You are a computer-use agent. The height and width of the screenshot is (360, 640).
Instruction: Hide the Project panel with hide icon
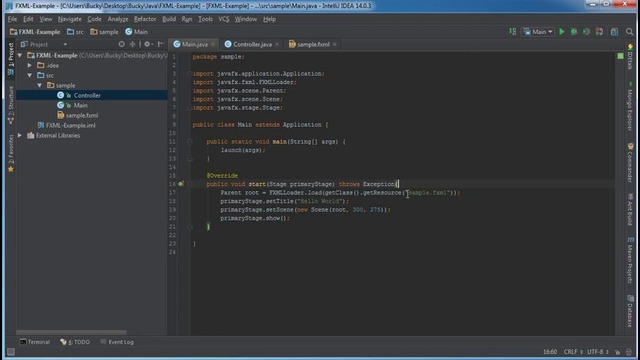(x=160, y=44)
